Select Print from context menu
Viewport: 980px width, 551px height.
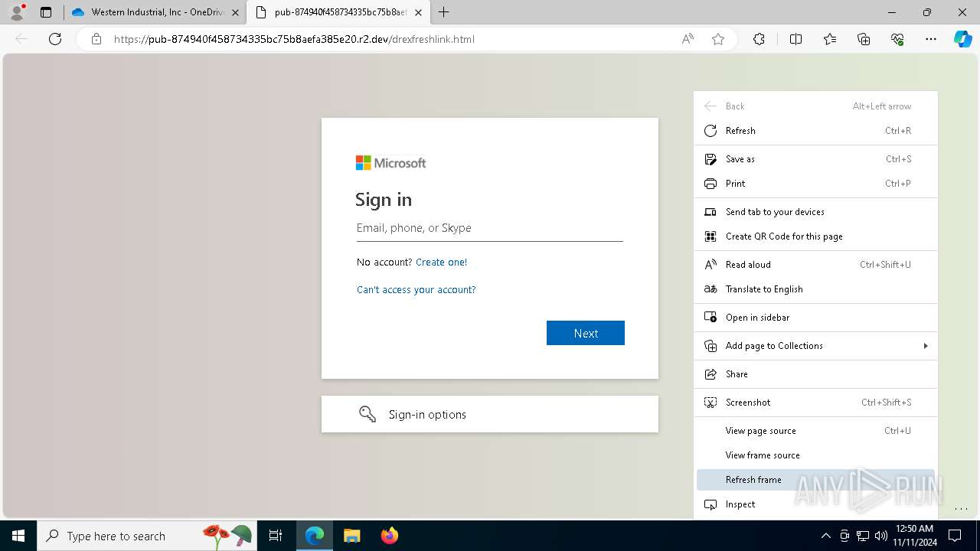tap(815, 184)
